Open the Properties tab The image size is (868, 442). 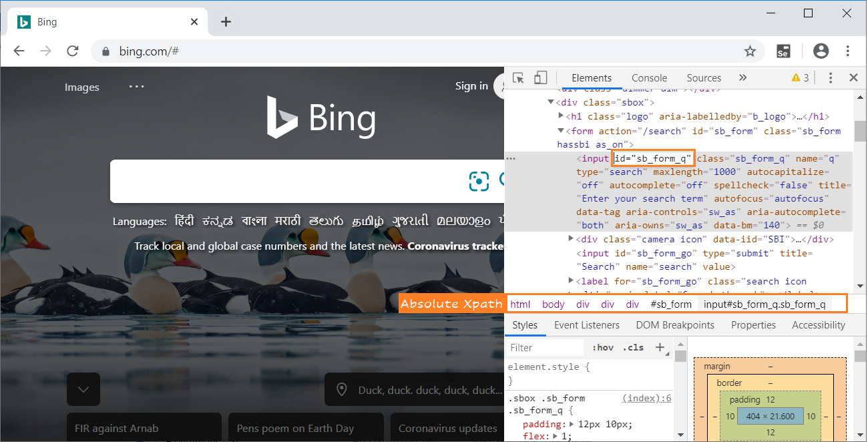pos(753,325)
